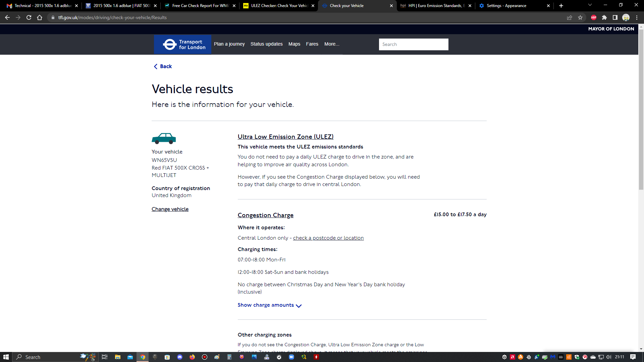Open Mail app from taskbar
Image resolution: width=644 pixels, height=362 pixels.
130,357
